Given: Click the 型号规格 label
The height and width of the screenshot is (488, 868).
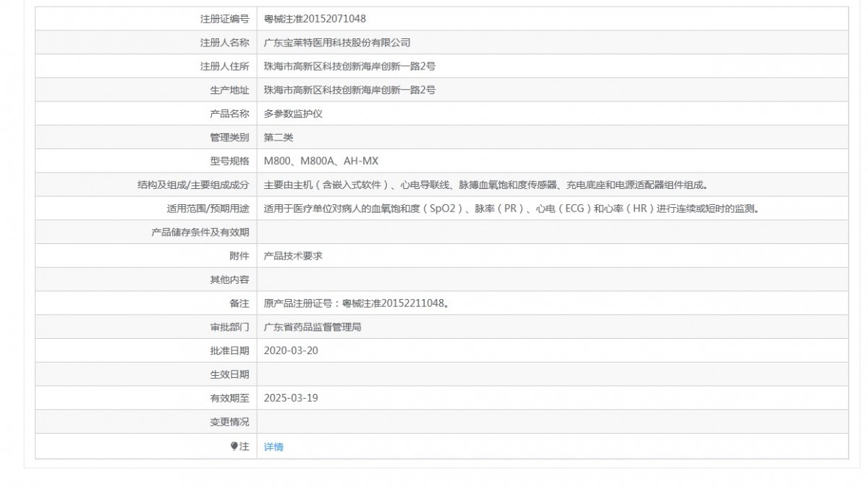Looking at the screenshot, I should point(229,161).
